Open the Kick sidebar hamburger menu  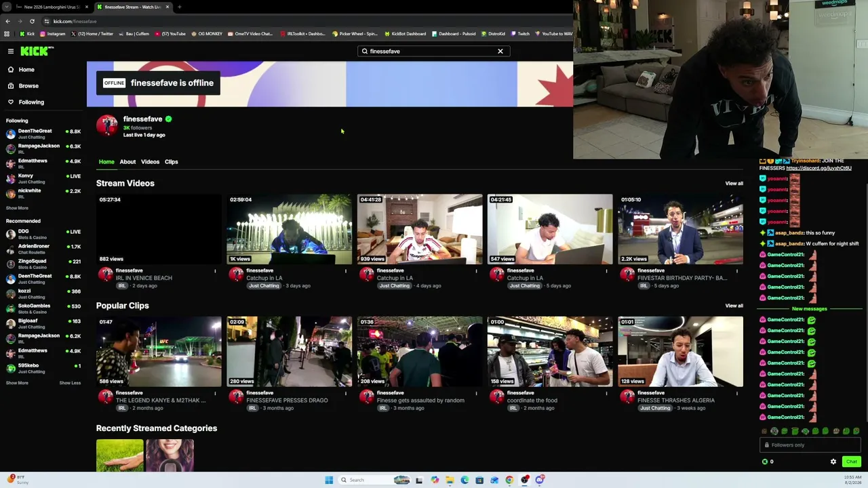11,51
